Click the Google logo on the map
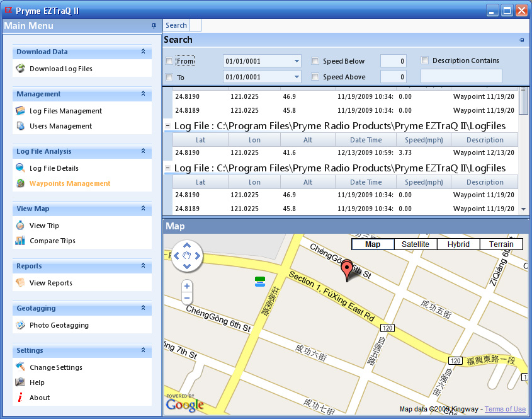The width and height of the screenshot is (532, 419). click(185, 405)
